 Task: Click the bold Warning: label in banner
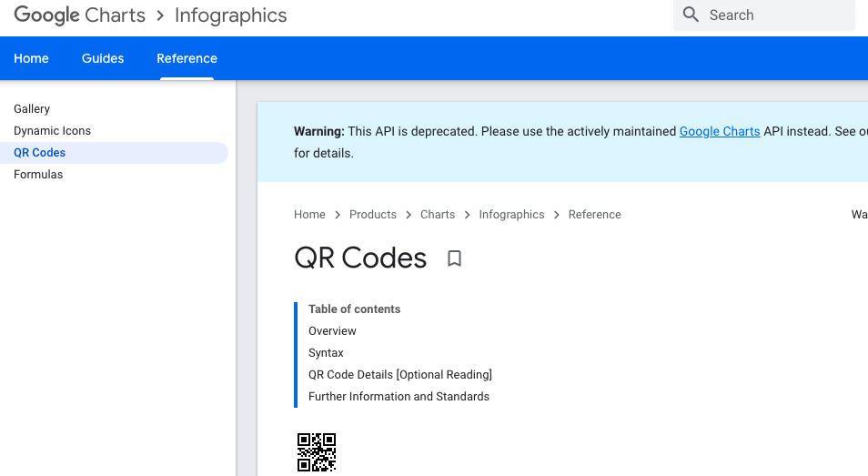pyautogui.click(x=318, y=131)
